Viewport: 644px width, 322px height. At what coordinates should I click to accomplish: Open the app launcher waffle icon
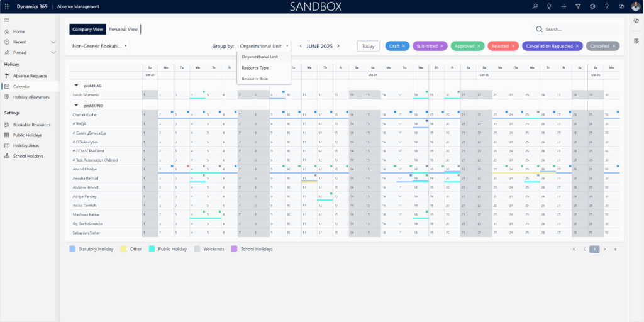(7, 6)
